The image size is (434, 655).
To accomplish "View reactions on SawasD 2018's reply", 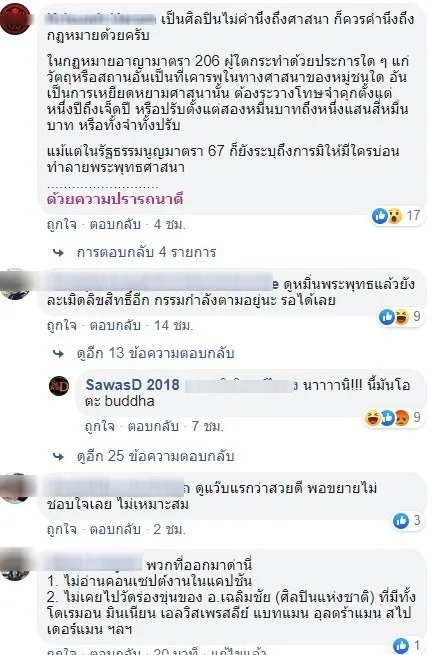I will pos(392,417).
